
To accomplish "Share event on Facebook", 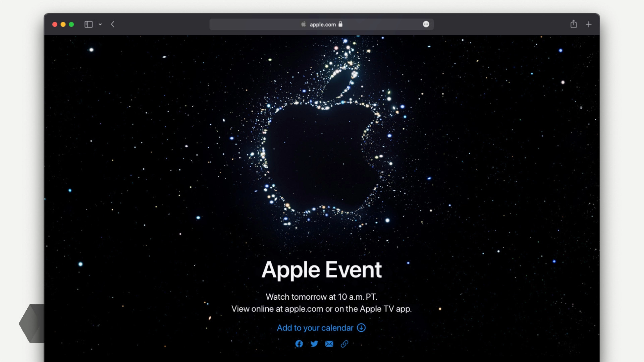I will click(299, 344).
